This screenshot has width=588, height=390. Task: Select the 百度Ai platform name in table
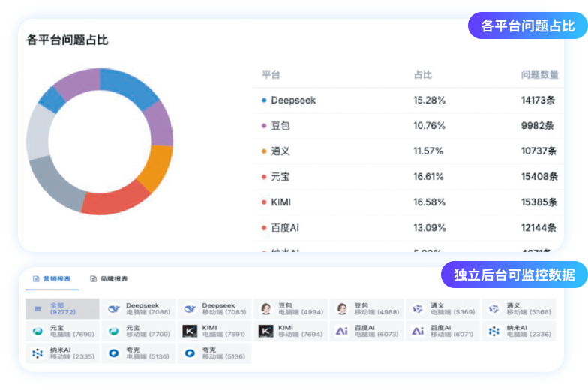click(285, 228)
